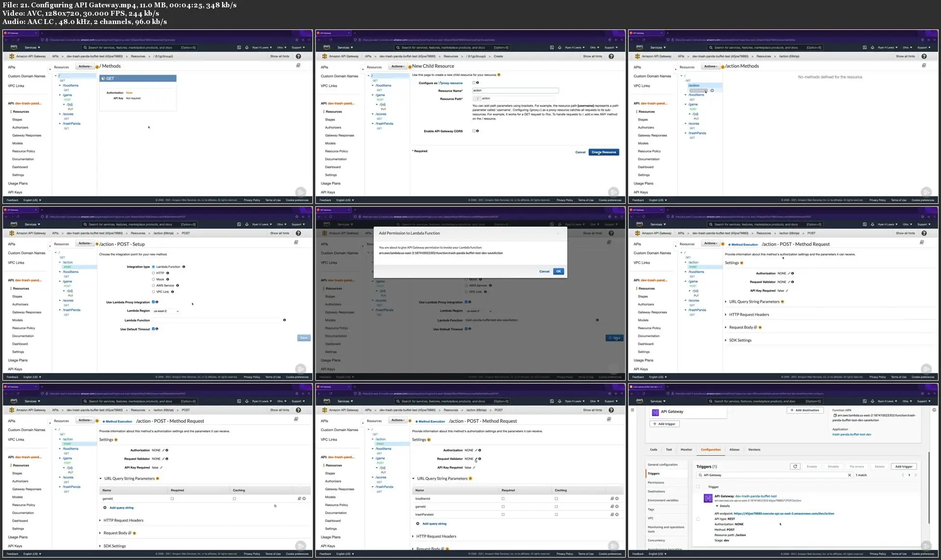
Task: Open Ohio region dropdown in New Child Resource frame
Action: [594, 48]
